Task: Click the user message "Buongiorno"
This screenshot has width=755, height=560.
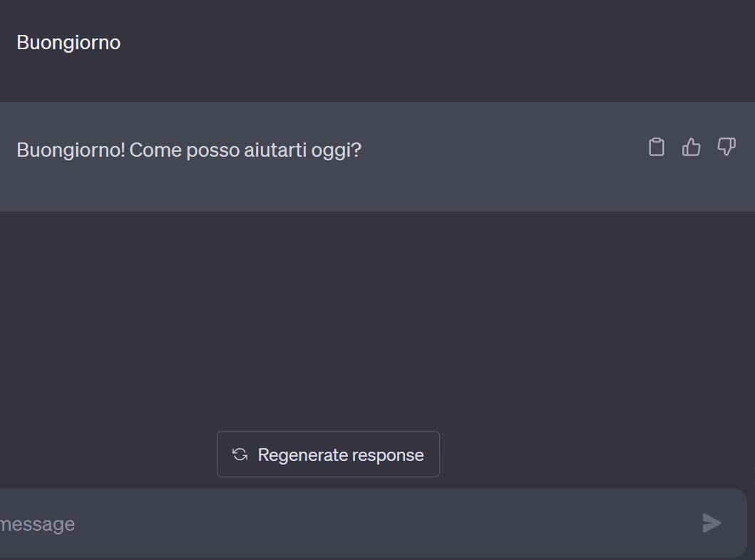Action: point(68,43)
